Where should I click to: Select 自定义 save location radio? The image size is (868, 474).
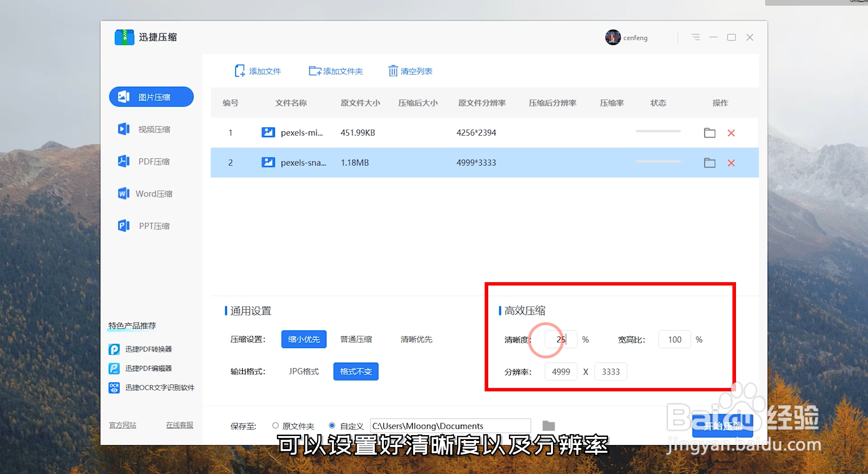[332, 426]
